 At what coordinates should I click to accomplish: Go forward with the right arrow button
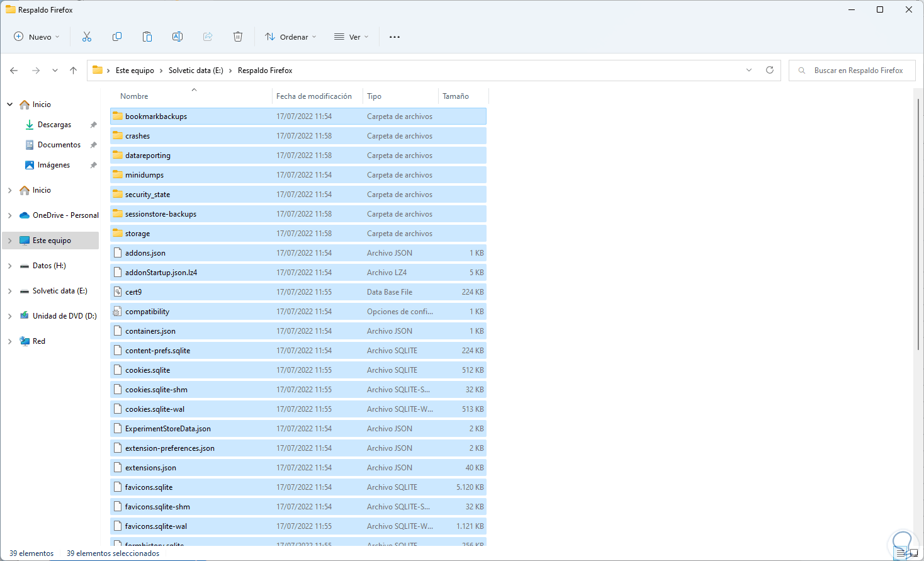point(36,71)
